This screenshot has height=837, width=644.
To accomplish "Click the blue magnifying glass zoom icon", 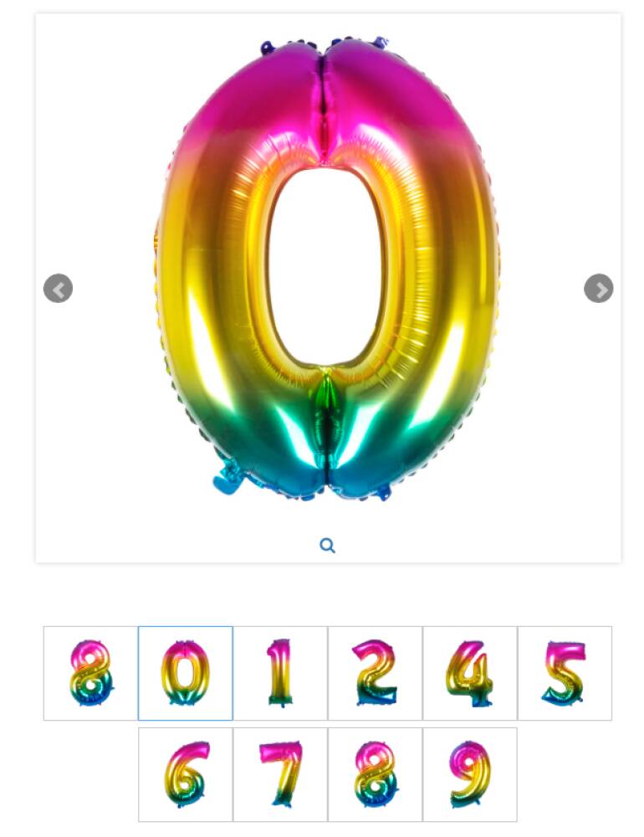I will click(x=327, y=546).
